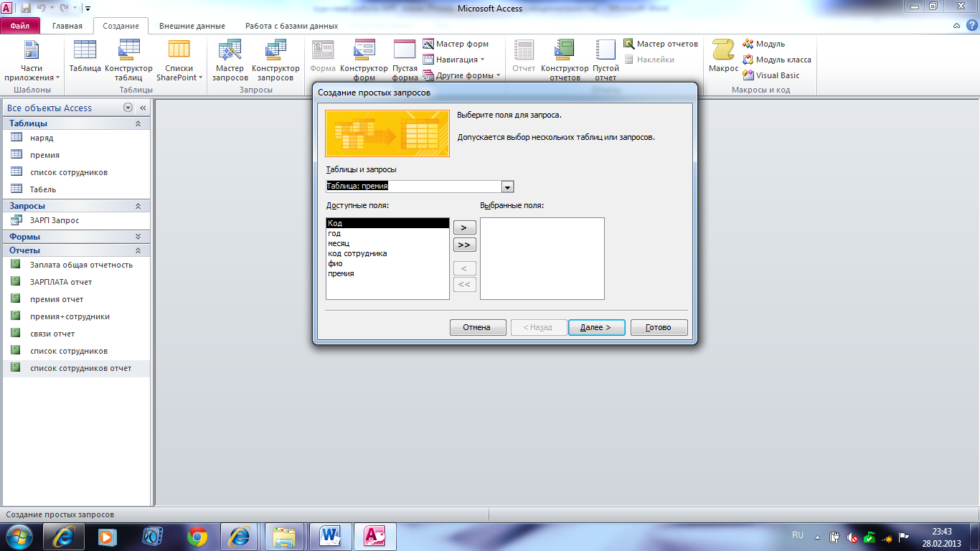
Task: Open Access Help question mark icon
Action: (x=971, y=26)
